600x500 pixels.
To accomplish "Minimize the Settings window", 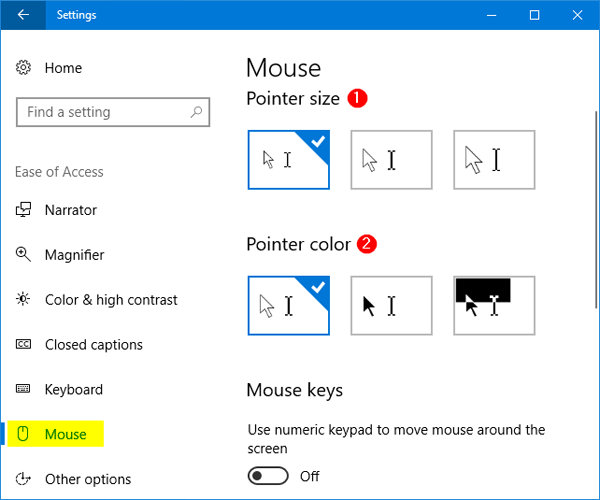I will (492, 15).
